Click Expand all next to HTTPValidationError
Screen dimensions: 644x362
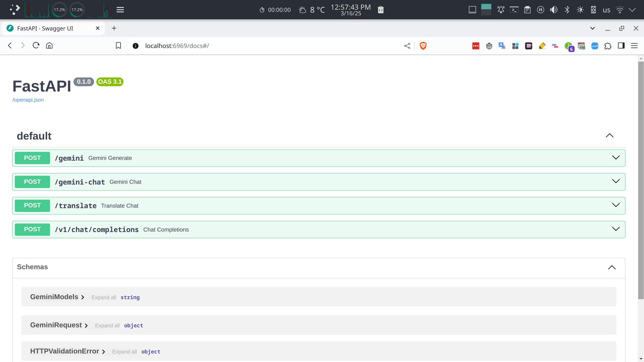[x=124, y=351]
